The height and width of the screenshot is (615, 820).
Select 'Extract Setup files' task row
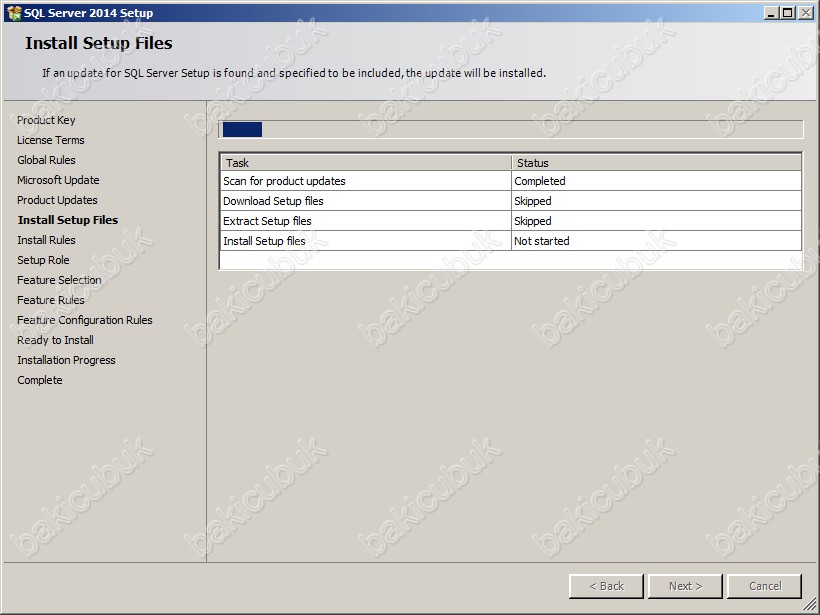510,221
